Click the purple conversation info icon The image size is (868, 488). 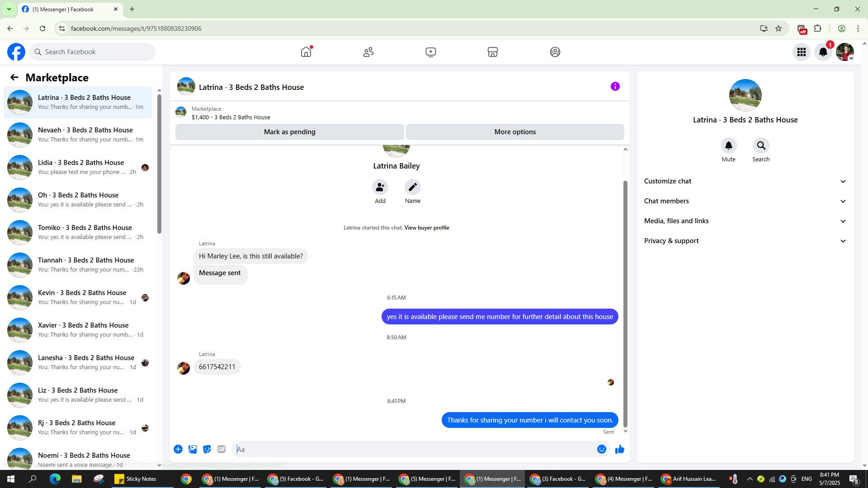click(615, 86)
